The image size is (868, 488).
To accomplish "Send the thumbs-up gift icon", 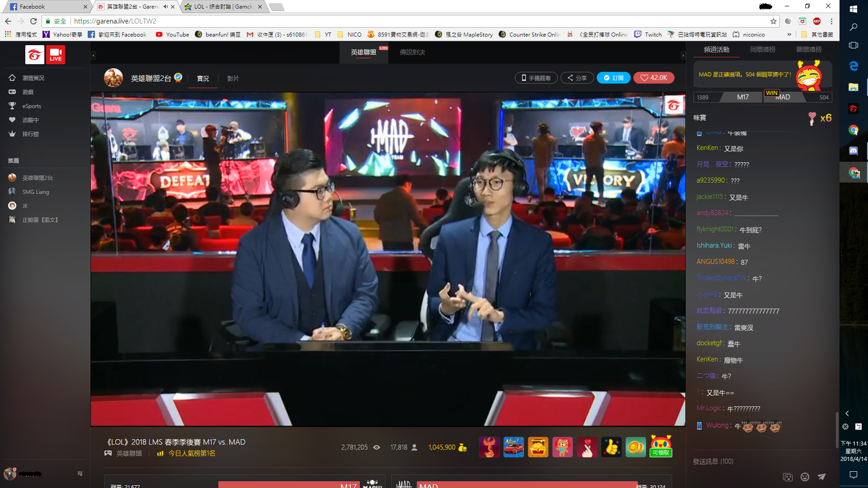I will pyautogui.click(x=611, y=447).
